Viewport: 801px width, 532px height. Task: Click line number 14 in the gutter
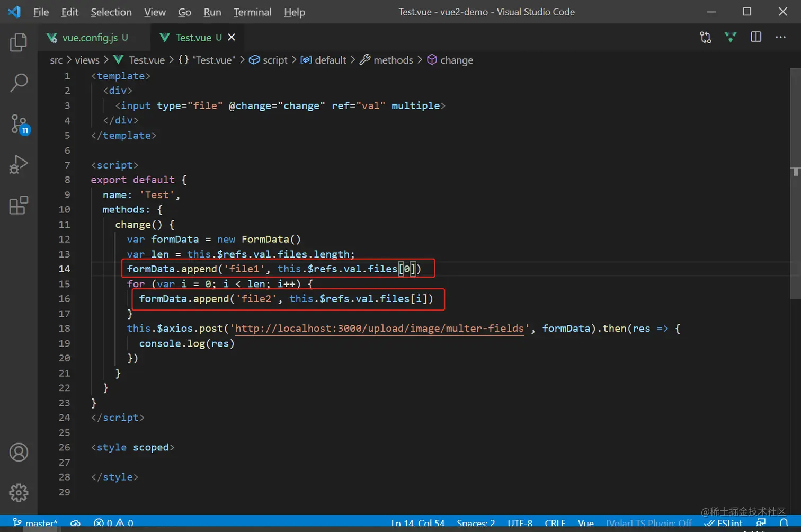click(x=64, y=269)
